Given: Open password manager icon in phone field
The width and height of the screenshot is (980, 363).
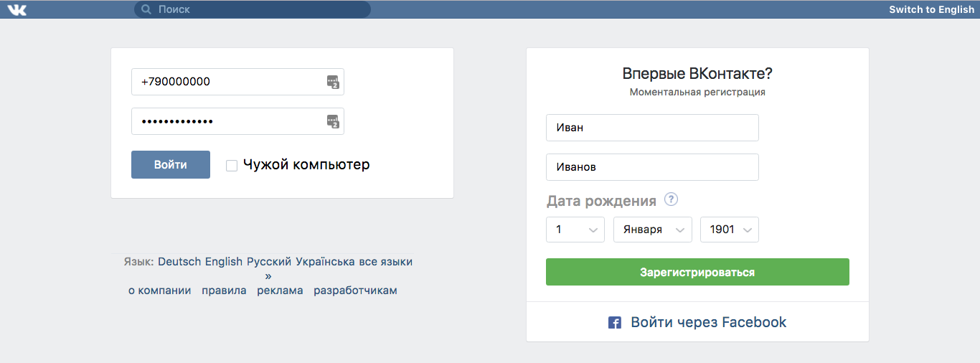Looking at the screenshot, I should (x=333, y=82).
